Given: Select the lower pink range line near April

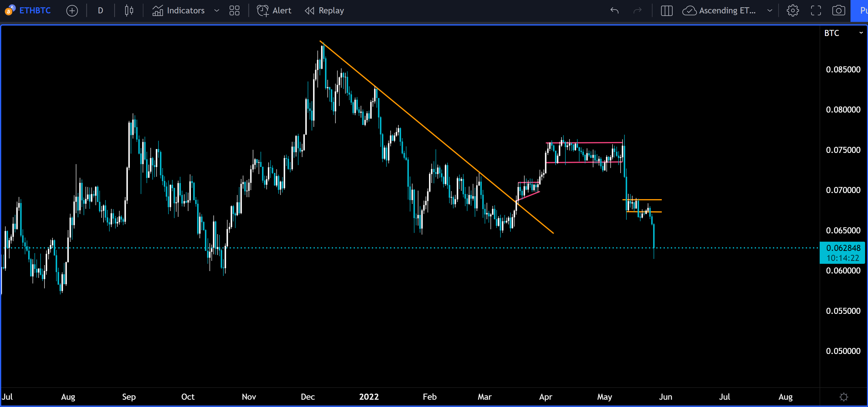Looking at the screenshot, I should pos(584,162).
